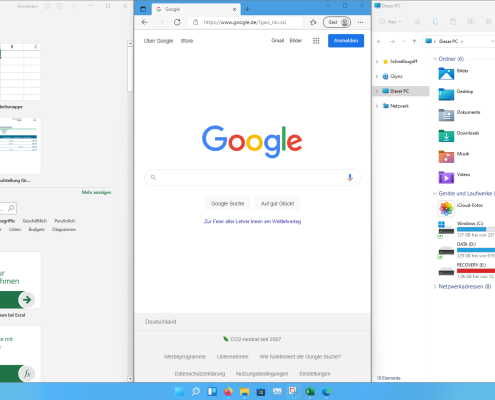
Task: Click the Explorer forward arrow
Action: click(x=392, y=41)
